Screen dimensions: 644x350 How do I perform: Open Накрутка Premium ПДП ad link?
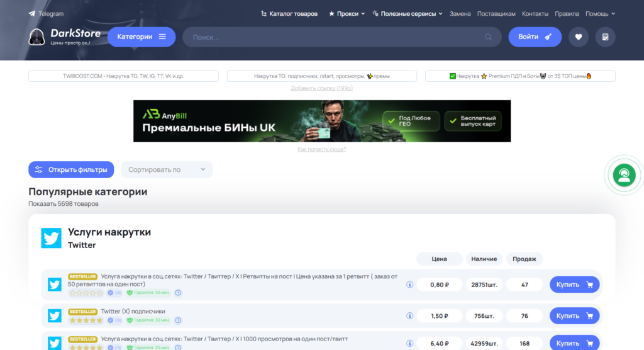point(520,76)
